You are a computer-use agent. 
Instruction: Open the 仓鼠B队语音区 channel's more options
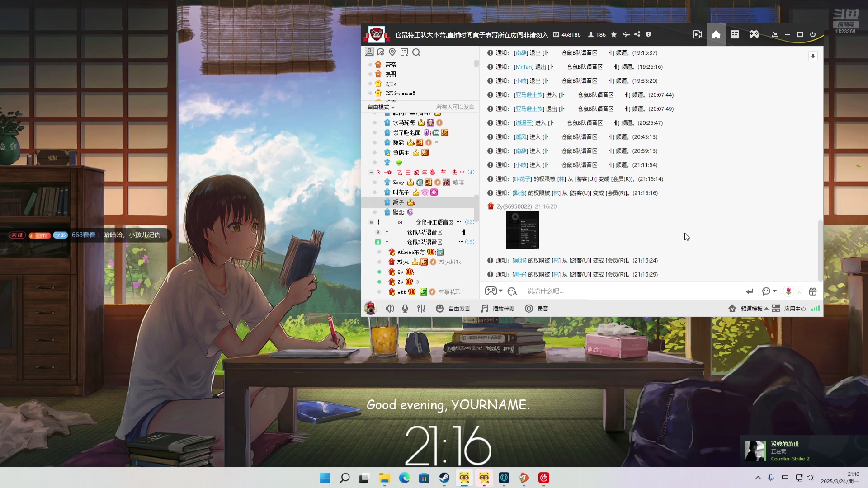461,242
